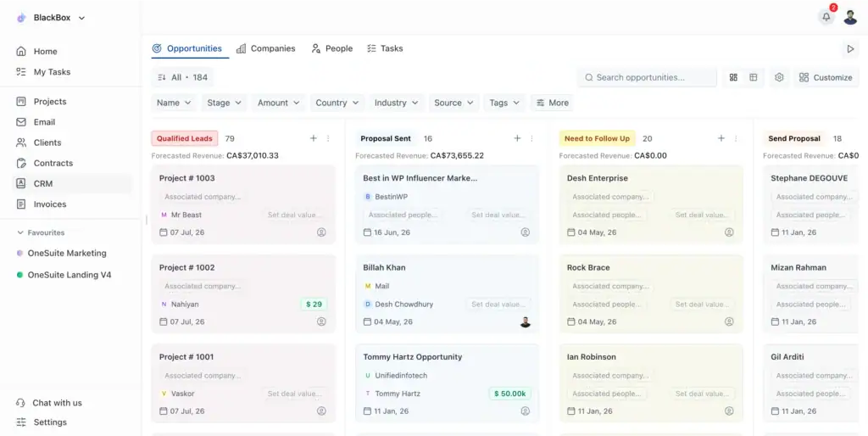This screenshot has height=436, width=868.
Task: Open the Stage filter dropdown
Action: pyautogui.click(x=224, y=103)
